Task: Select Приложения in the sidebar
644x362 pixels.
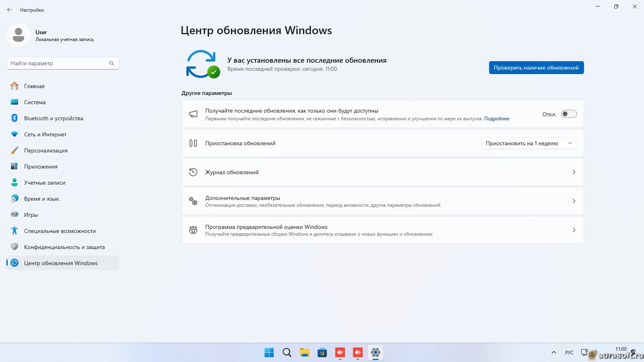Action: coord(63,167)
